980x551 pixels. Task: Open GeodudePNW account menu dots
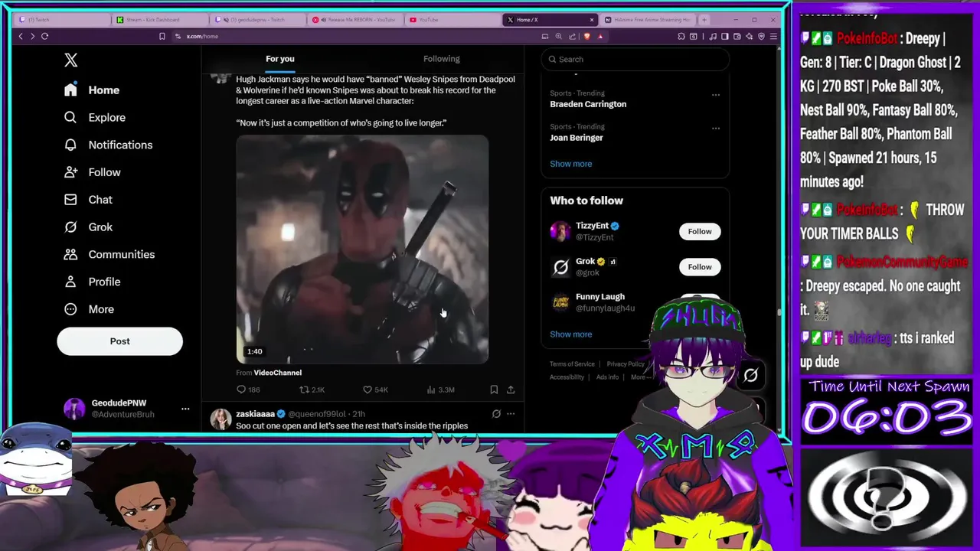point(185,409)
